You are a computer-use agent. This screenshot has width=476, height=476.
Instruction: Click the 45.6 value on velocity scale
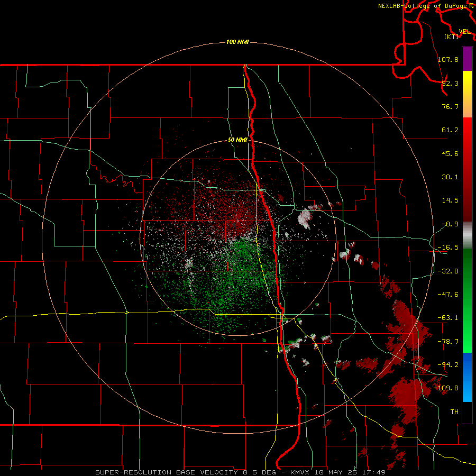coord(450,153)
